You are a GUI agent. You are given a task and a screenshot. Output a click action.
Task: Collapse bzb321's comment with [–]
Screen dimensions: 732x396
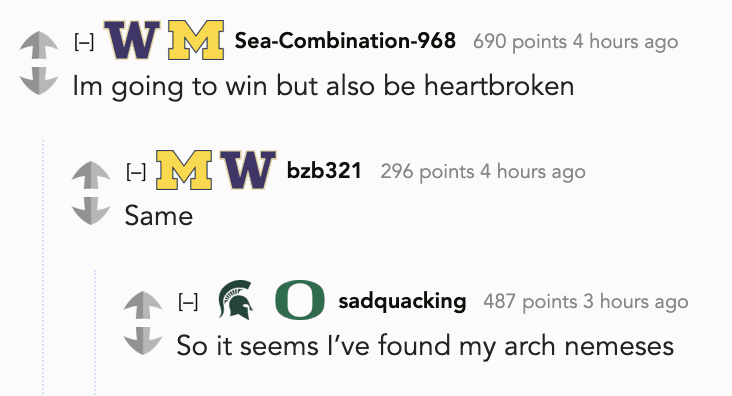coord(136,172)
